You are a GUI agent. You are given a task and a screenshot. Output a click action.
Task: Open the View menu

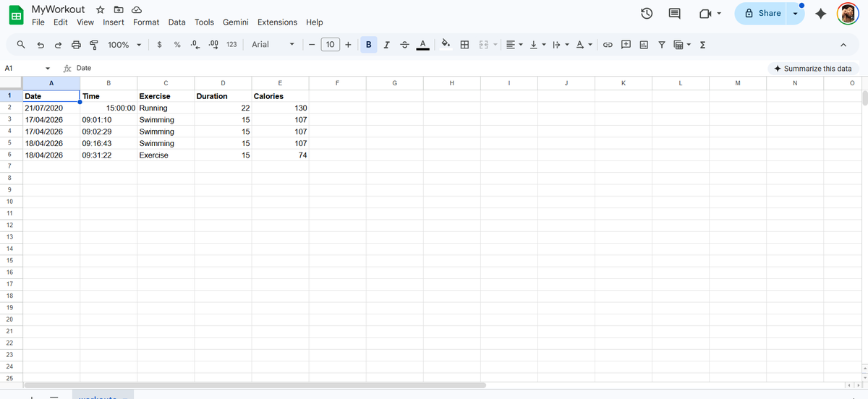pos(85,22)
